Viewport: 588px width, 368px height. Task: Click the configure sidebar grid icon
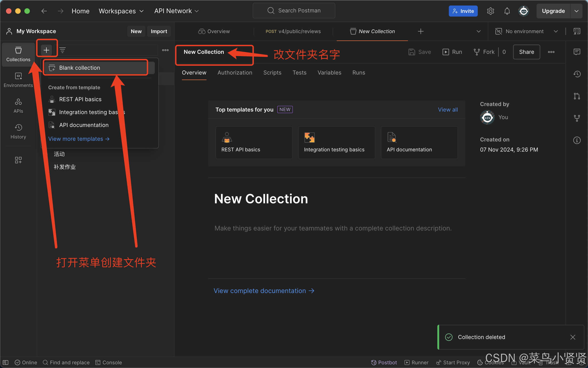pos(18,160)
